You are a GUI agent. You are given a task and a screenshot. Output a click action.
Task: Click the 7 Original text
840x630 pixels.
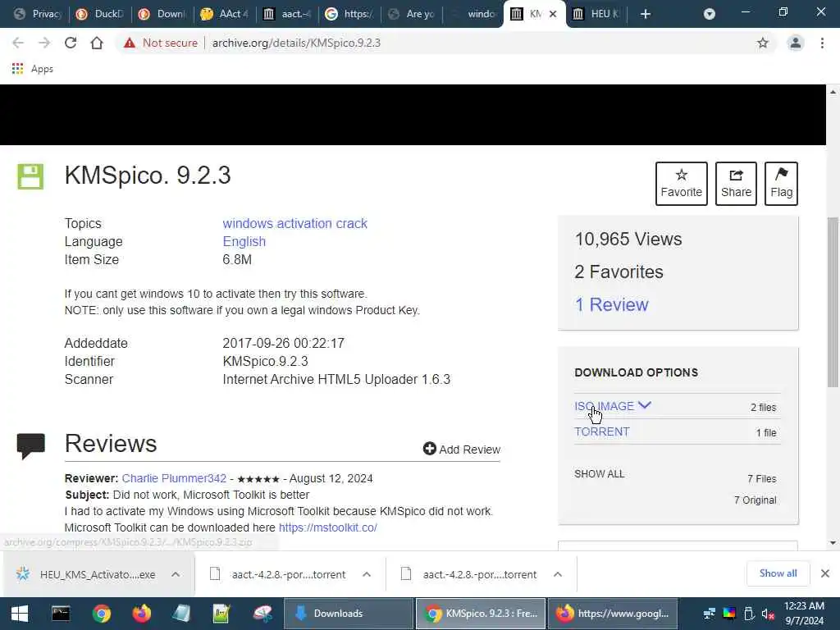755,500
